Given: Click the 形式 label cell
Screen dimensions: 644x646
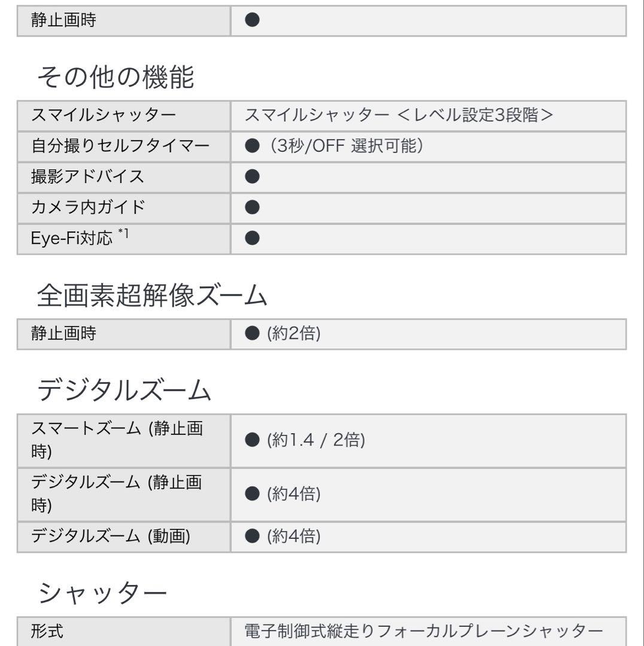Looking at the screenshot, I should tap(124, 631).
